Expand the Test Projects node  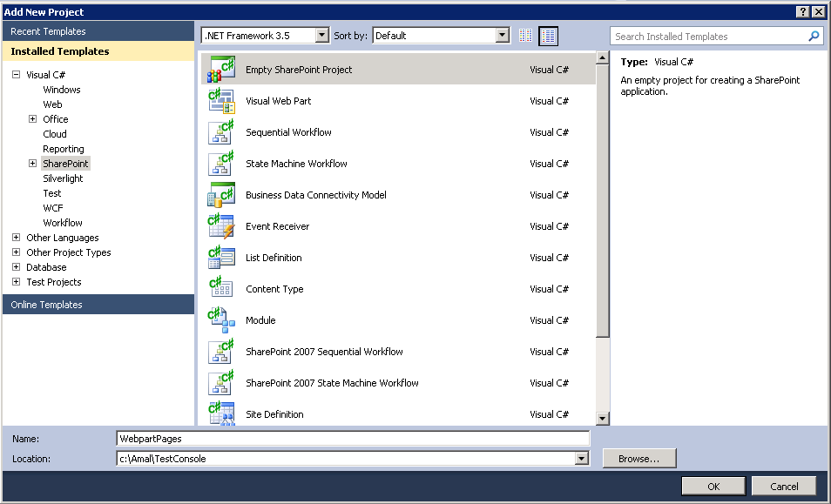(x=16, y=282)
